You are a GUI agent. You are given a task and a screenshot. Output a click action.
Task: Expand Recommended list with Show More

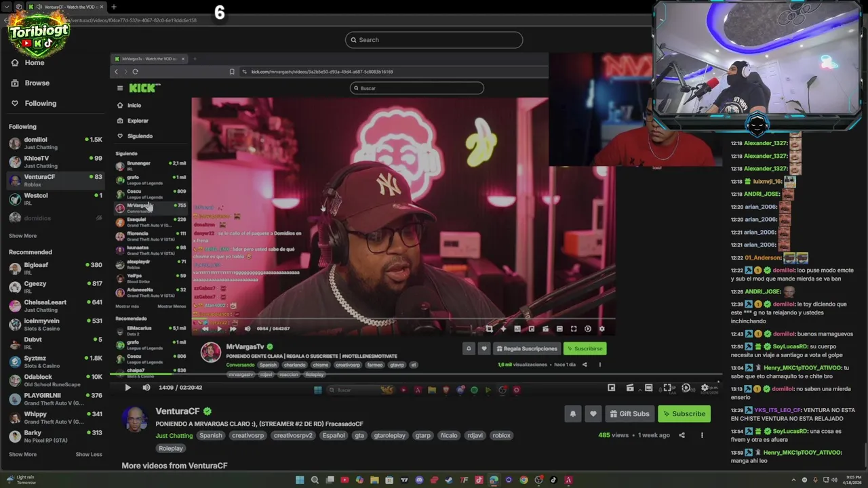click(22, 454)
